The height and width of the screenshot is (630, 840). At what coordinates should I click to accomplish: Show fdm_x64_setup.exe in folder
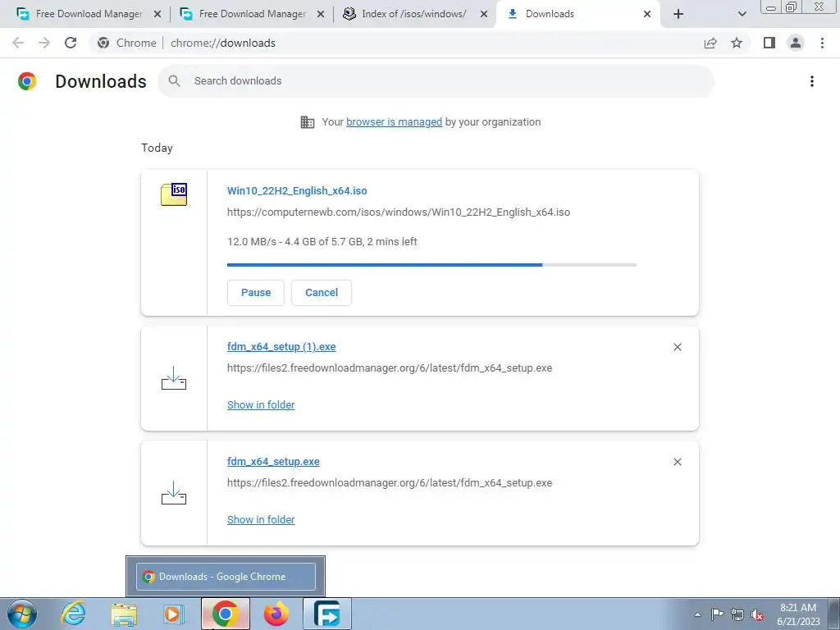261,519
